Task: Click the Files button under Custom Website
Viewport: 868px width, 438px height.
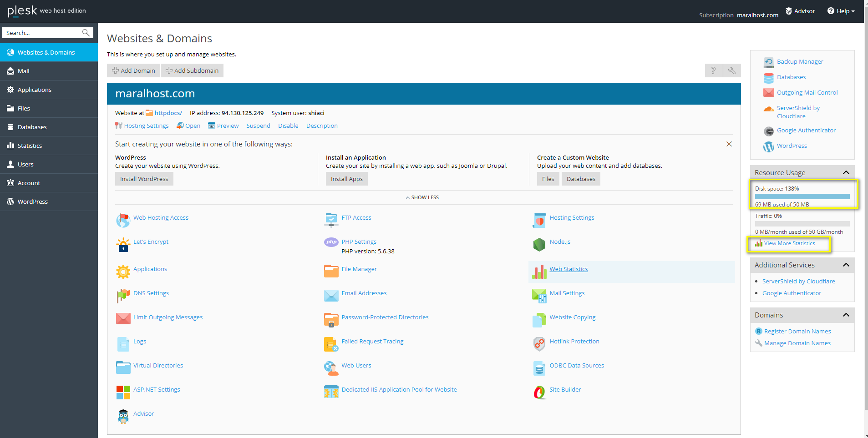Action: click(x=548, y=179)
